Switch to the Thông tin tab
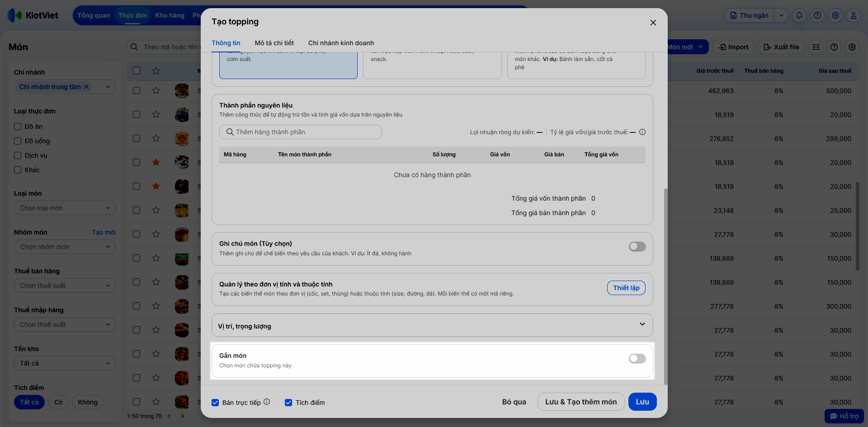The height and width of the screenshot is (427, 868). click(226, 43)
